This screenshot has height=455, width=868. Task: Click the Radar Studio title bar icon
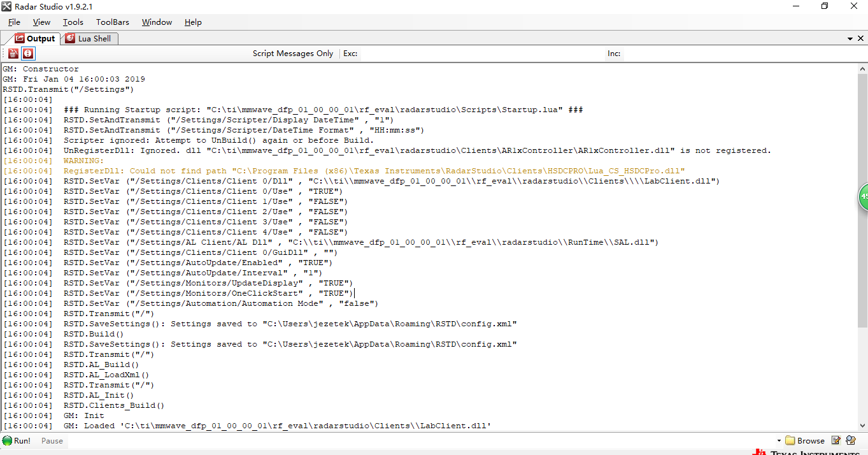pyautogui.click(x=6, y=6)
